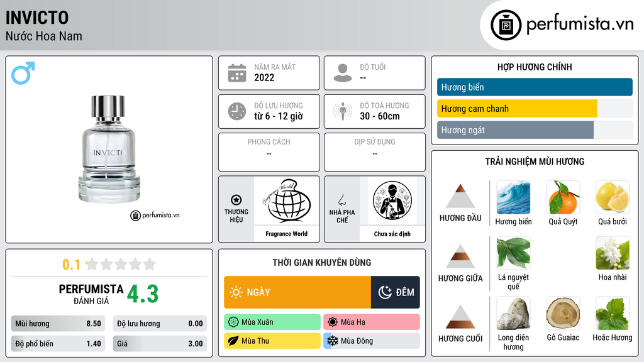Screen dimensions: 644x362
Task: Click the Gỗ Guaiac wood note image
Action: point(563,314)
